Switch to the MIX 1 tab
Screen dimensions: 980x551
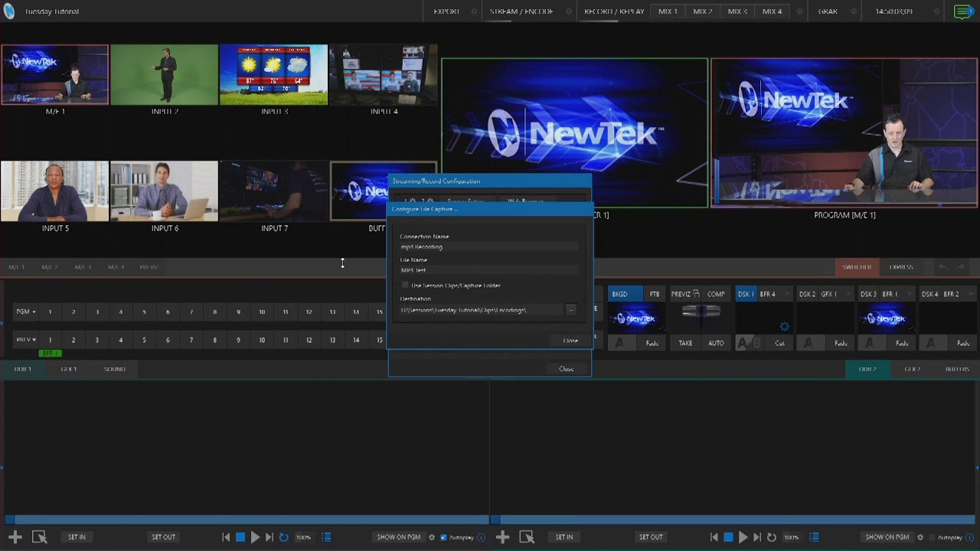coord(668,11)
